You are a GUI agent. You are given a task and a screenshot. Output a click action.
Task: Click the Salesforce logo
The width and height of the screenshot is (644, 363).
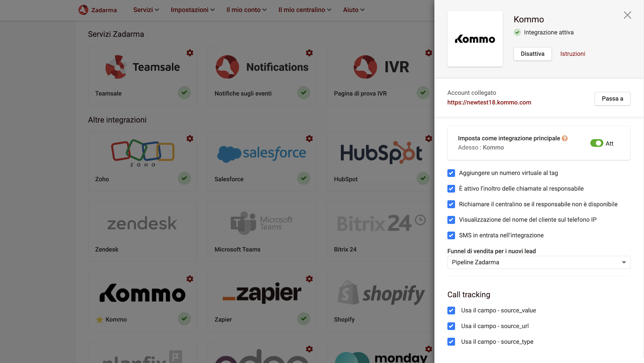point(262,153)
